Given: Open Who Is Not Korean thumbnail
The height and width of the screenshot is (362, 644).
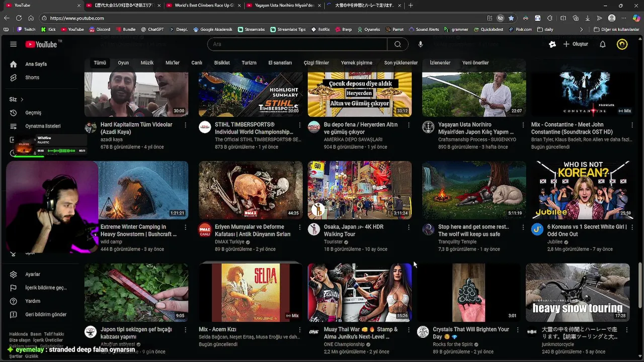Looking at the screenshot, I should tap(583, 190).
